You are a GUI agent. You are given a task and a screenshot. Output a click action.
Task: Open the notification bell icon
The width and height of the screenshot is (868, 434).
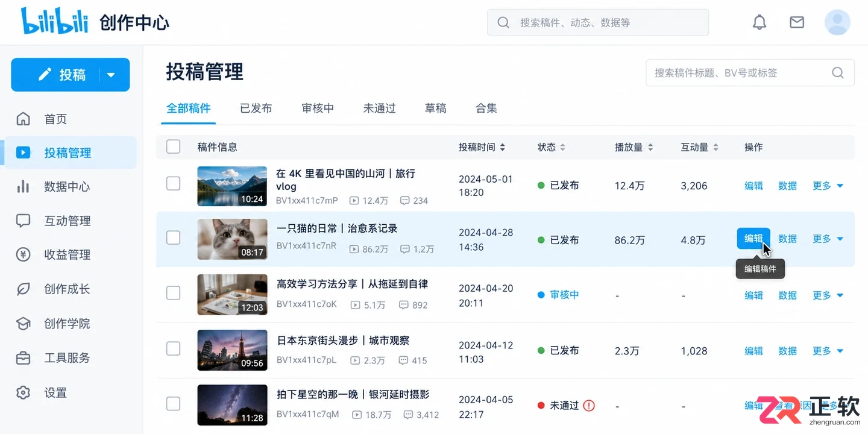click(759, 22)
